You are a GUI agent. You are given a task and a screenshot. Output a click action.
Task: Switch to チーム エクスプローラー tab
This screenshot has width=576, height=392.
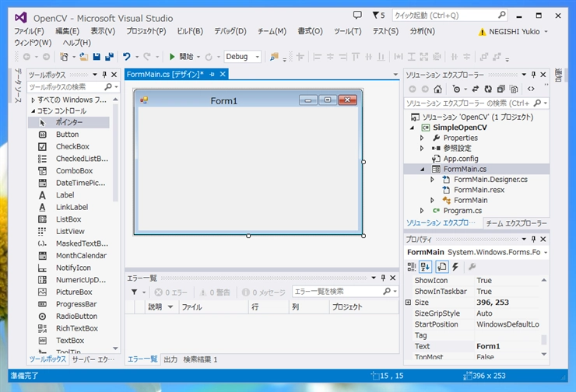(x=516, y=223)
